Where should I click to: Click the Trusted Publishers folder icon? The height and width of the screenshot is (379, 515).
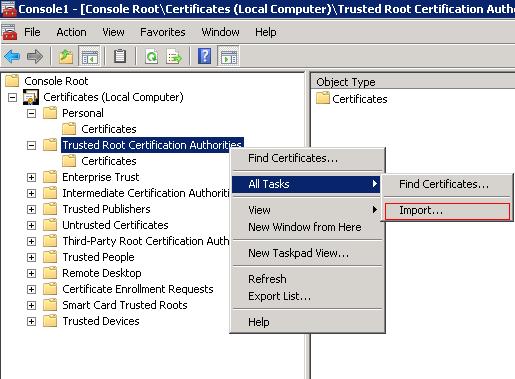coord(50,209)
